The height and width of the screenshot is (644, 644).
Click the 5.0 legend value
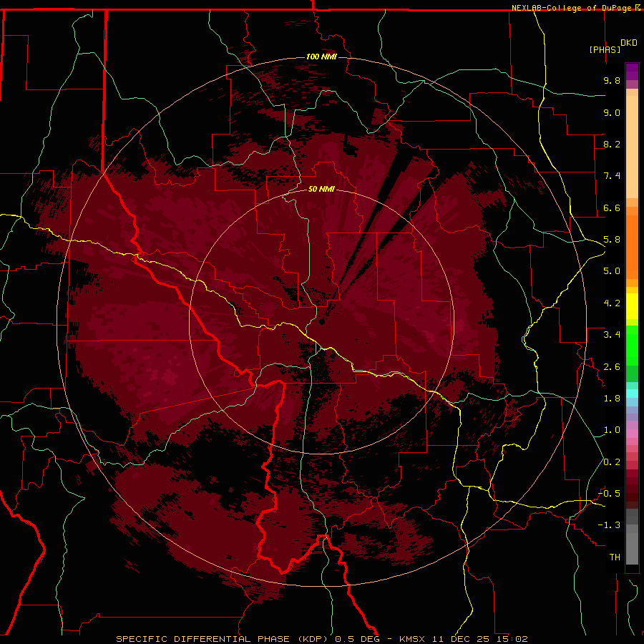[x=612, y=271]
